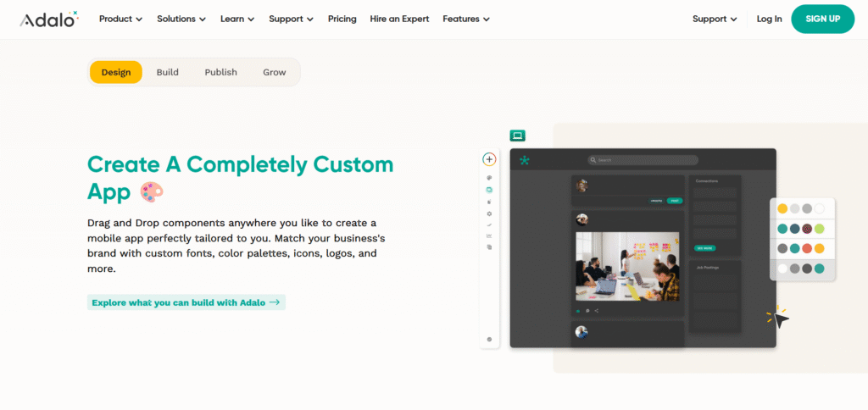Follow the "Explore what you can build with Adalo" link
This screenshot has height=410, width=868.
186,302
